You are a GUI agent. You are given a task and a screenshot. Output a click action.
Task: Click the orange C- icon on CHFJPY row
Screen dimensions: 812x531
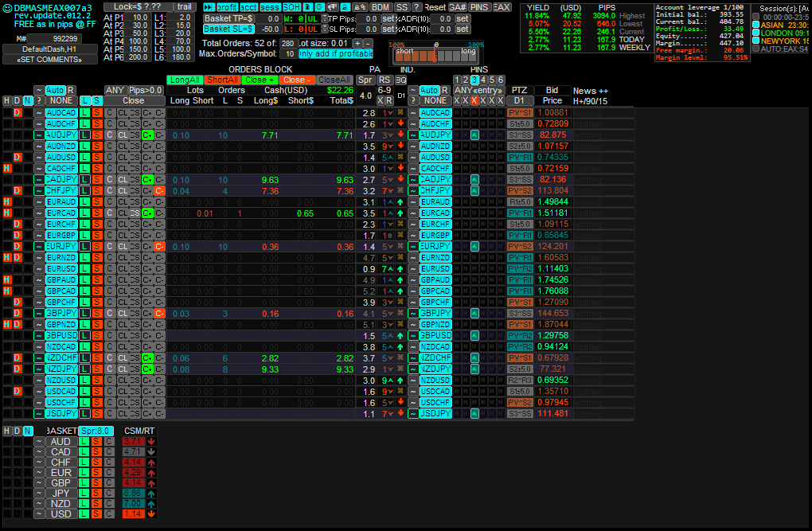[159, 190]
